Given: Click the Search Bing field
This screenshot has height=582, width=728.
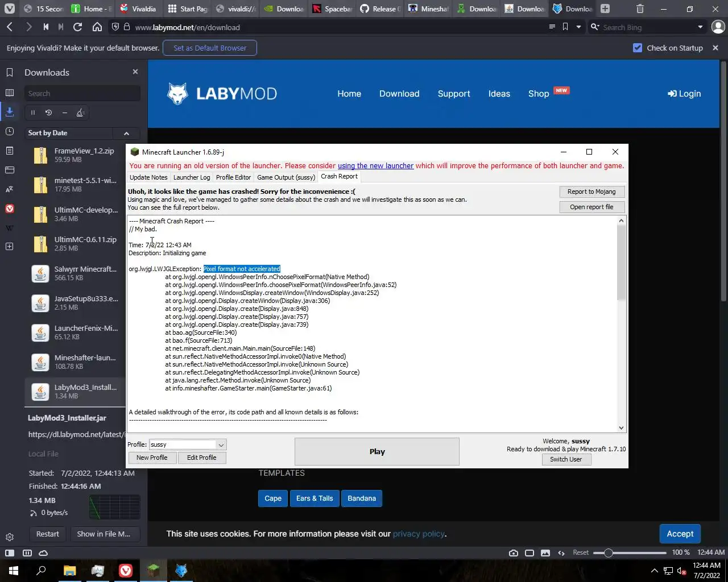Looking at the screenshot, I should [647, 27].
